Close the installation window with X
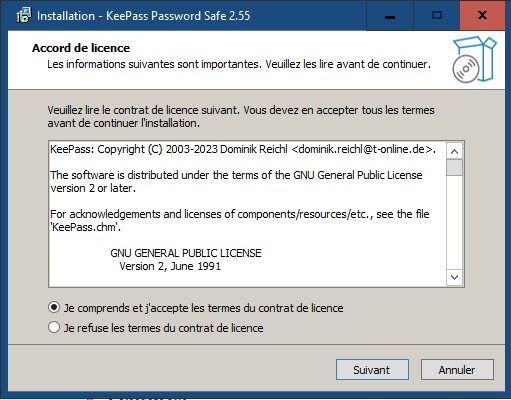Viewport: 511px width, 400px height. (x=482, y=15)
